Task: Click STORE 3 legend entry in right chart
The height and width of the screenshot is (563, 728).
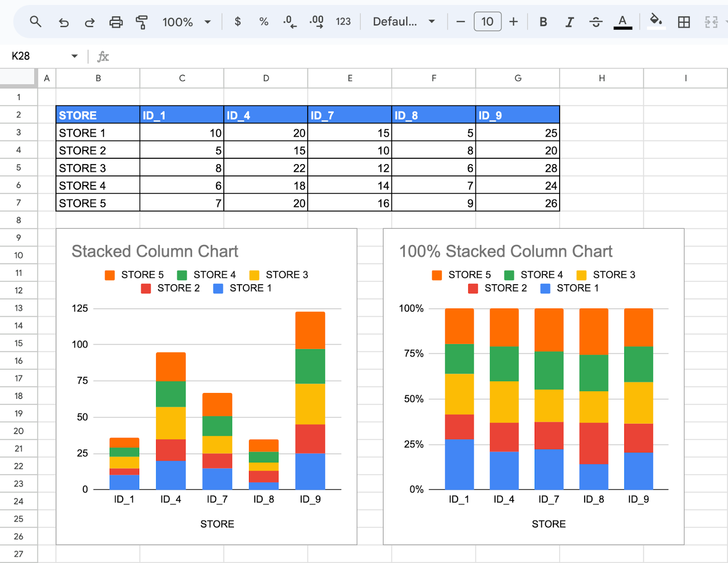Action: [606, 275]
